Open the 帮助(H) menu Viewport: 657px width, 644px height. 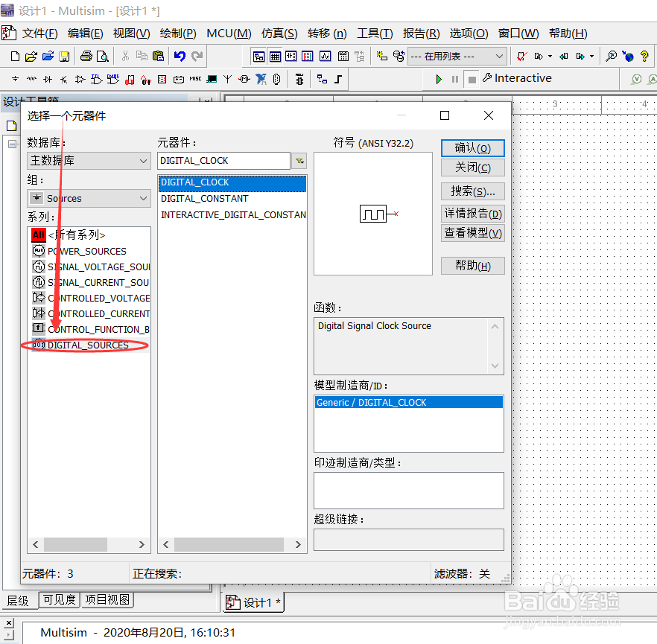(x=568, y=34)
